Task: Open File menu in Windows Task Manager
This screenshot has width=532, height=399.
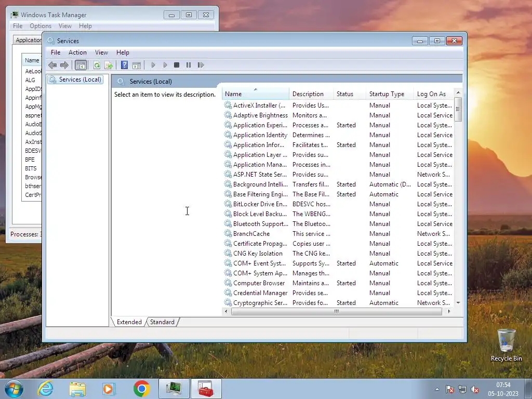Action: 18,26
